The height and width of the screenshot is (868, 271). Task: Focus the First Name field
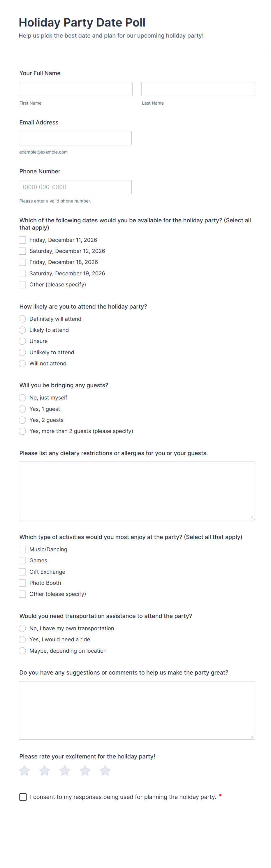point(75,89)
